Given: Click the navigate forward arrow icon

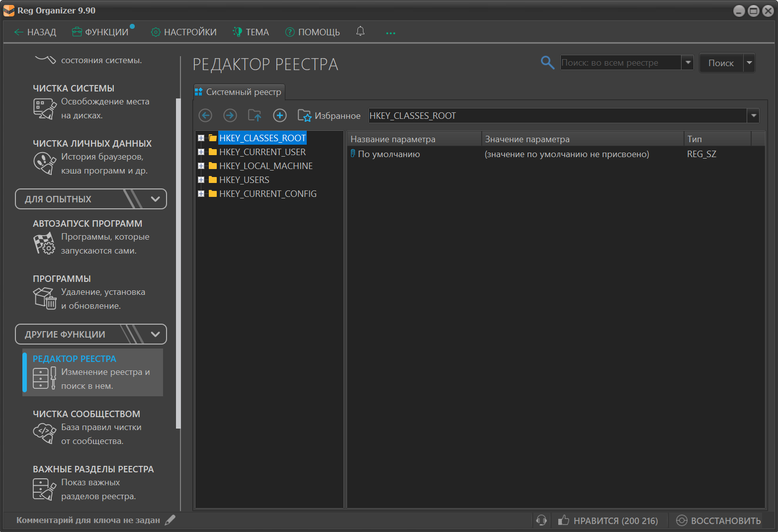Looking at the screenshot, I should [230, 115].
